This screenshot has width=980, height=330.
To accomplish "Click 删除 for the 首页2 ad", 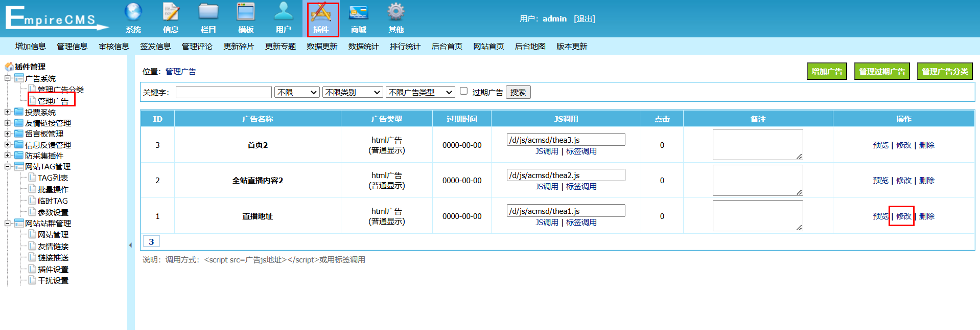I will [926, 145].
